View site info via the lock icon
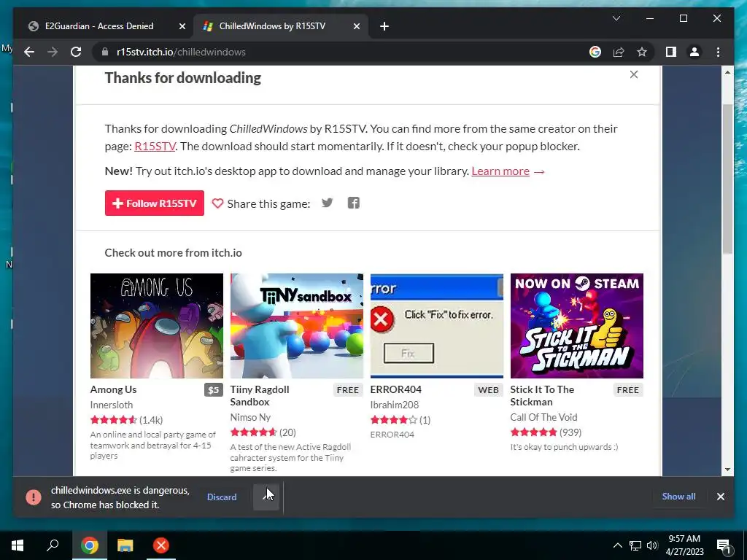The height and width of the screenshot is (560, 747). point(105,52)
